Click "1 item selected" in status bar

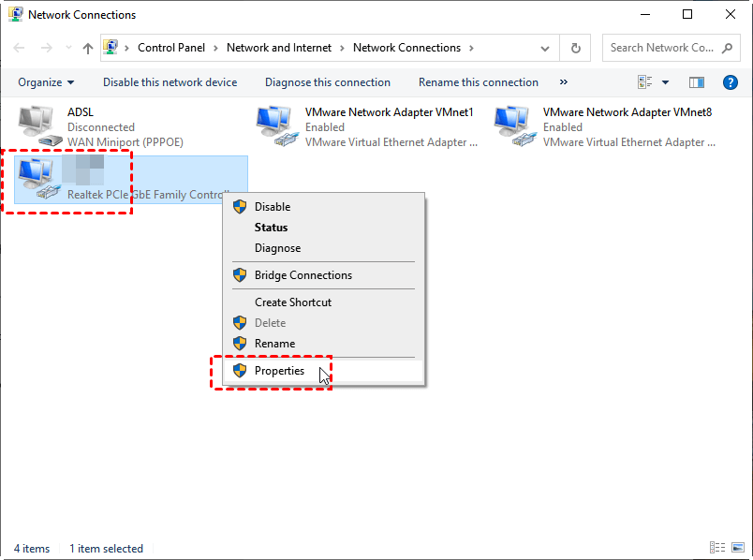[x=106, y=549]
